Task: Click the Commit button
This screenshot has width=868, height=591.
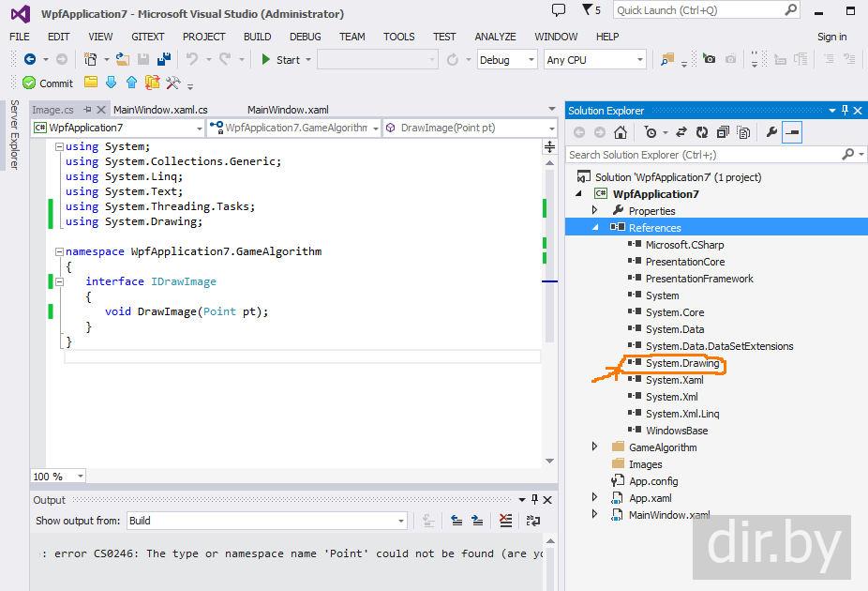Action: (x=48, y=83)
